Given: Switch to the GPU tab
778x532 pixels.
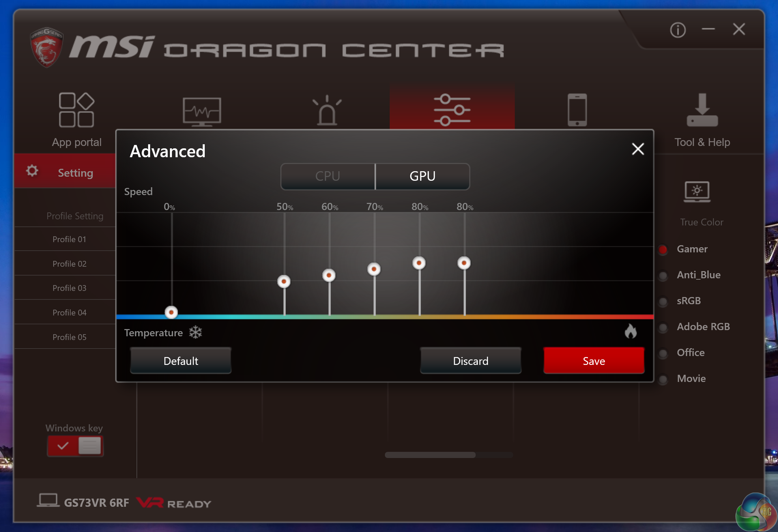Looking at the screenshot, I should (x=422, y=176).
